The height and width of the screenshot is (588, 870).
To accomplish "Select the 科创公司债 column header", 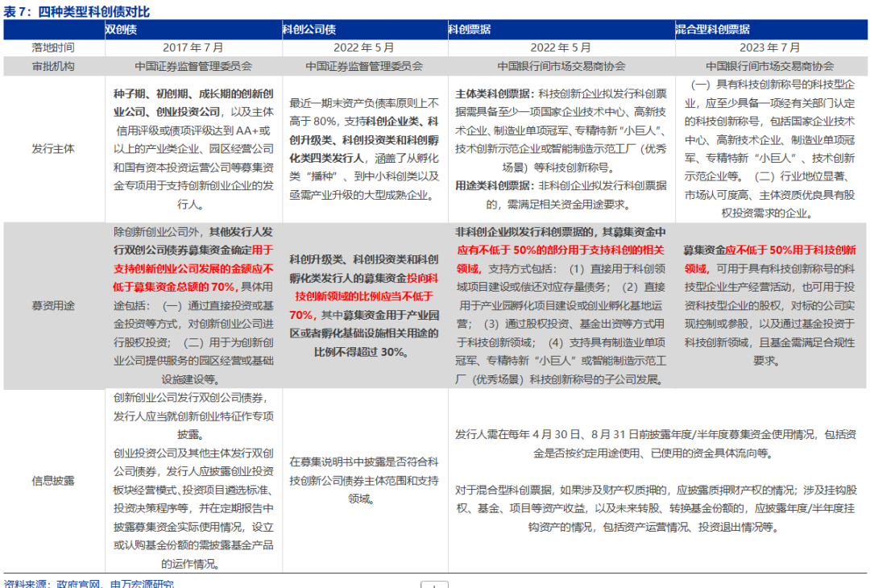I will (310, 26).
